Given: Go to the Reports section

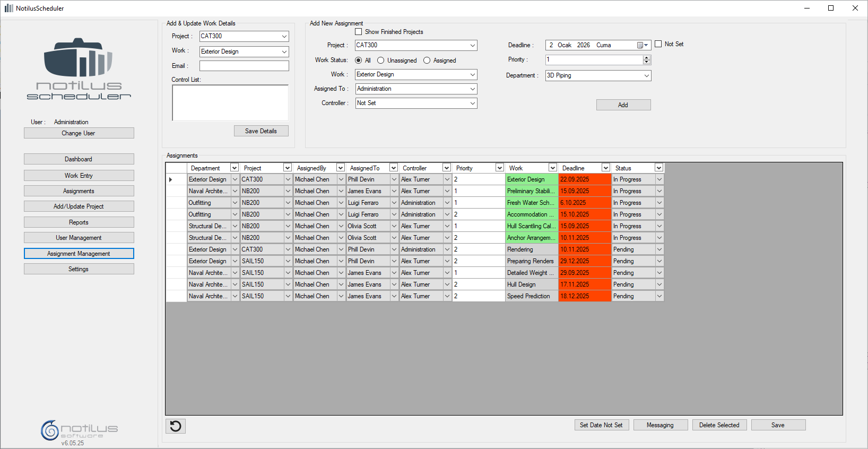Looking at the screenshot, I should click(x=79, y=222).
